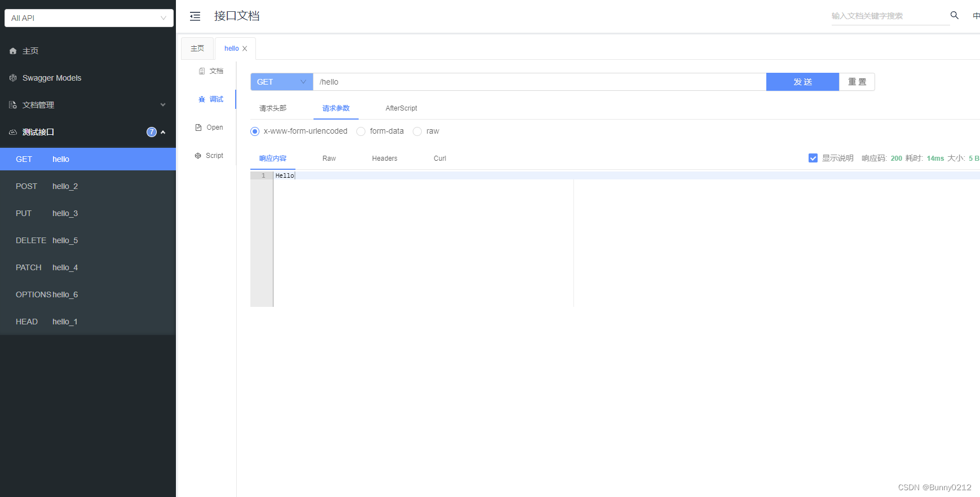This screenshot has width=980, height=497.
Task: Open the 请求头部 tab
Action: click(273, 108)
